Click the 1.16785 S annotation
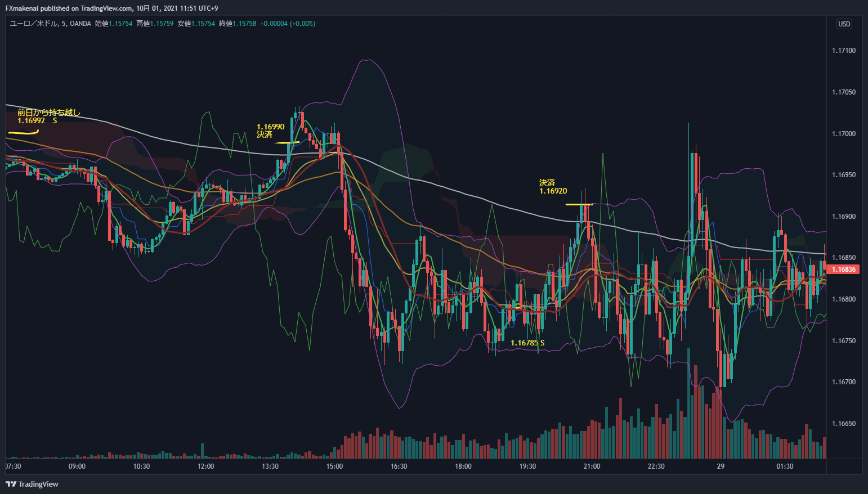This screenshot has height=494, width=868. [x=527, y=343]
